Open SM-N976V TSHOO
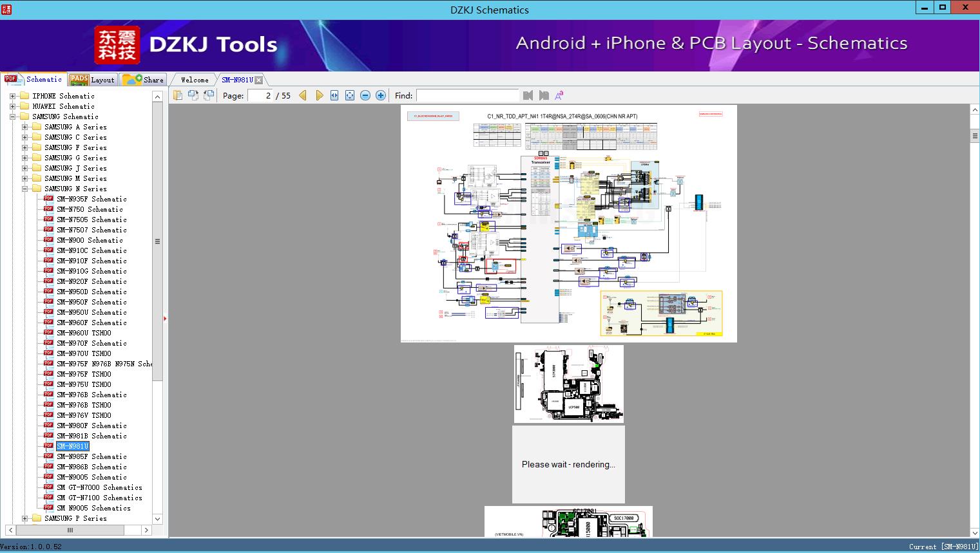 pyautogui.click(x=84, y=415)
